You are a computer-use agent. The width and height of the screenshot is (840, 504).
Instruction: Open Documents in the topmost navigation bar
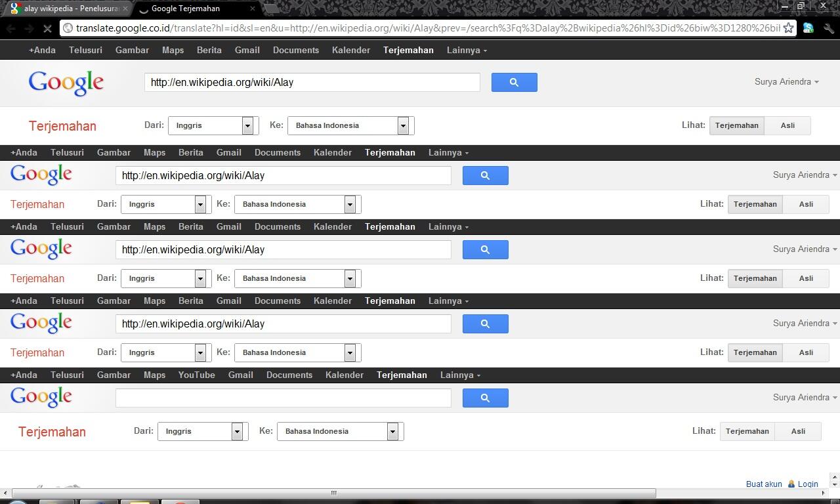click(x=296, y=50)
